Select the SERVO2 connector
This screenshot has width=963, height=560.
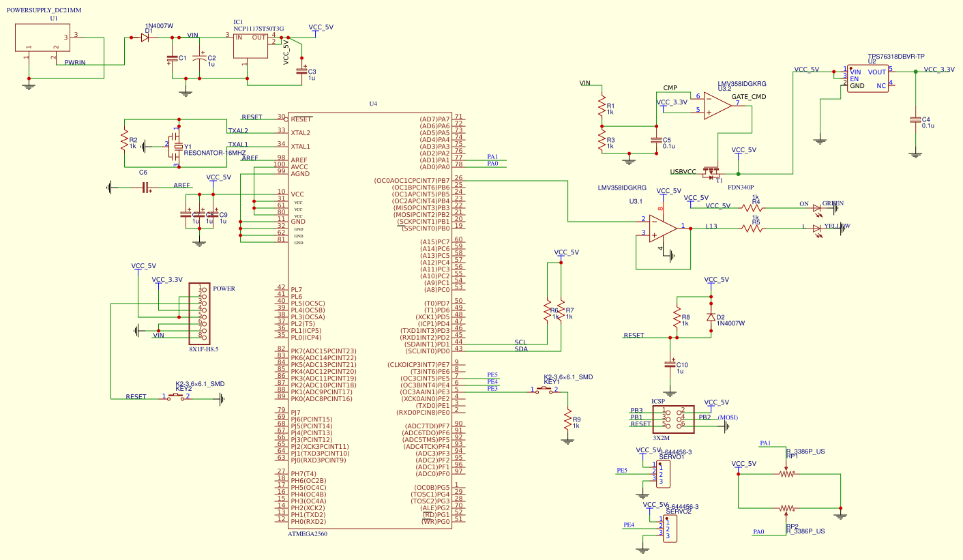coord(669,529)
